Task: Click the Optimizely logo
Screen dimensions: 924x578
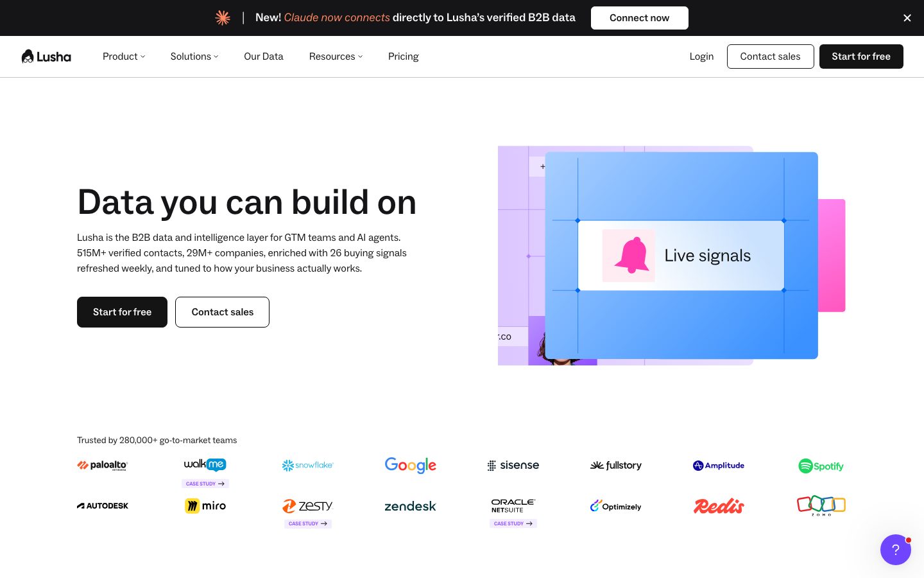Action: pyautogui.click(x=616, y=506)
